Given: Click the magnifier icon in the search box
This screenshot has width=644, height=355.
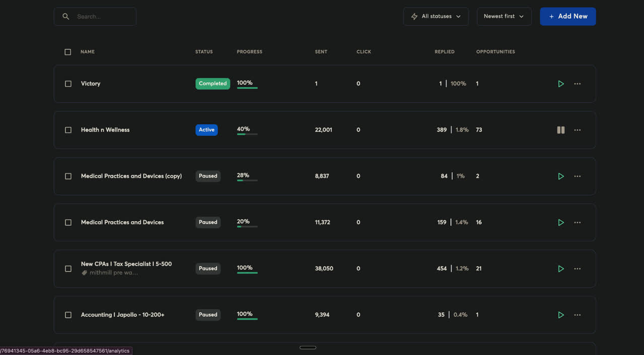Looking at the screenshot, I should click(66, 16).
